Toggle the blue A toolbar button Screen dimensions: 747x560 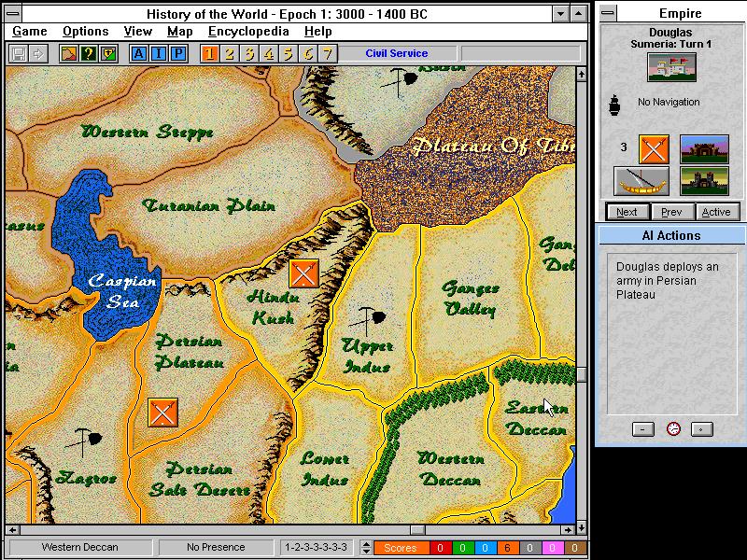pyautogui.click(x=138, y=54)
